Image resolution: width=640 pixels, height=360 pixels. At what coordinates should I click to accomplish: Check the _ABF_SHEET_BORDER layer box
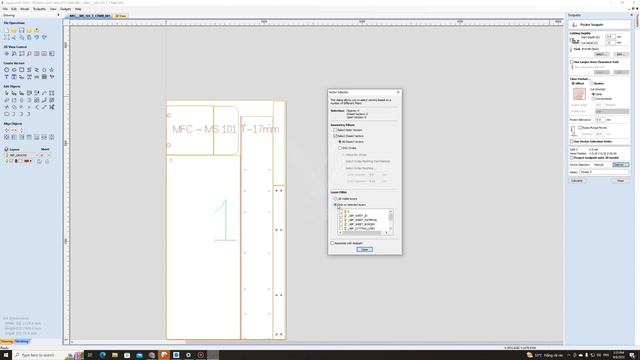tap(341, 224)
